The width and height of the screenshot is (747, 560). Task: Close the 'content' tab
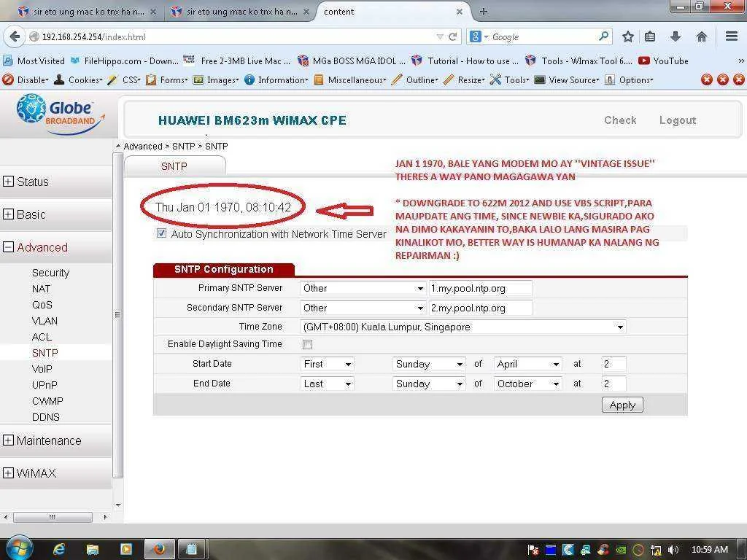point(460,12)
